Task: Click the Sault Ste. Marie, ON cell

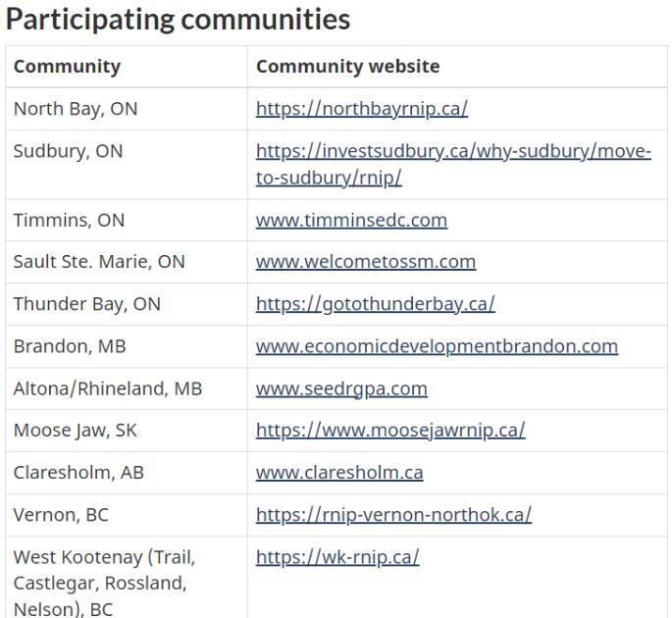Action: [98, 262]
